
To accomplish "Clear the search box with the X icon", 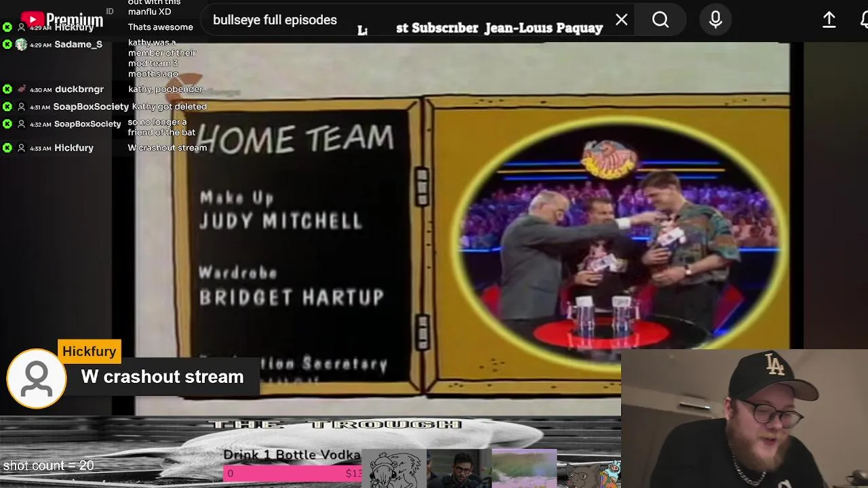I will pos(621,20).
